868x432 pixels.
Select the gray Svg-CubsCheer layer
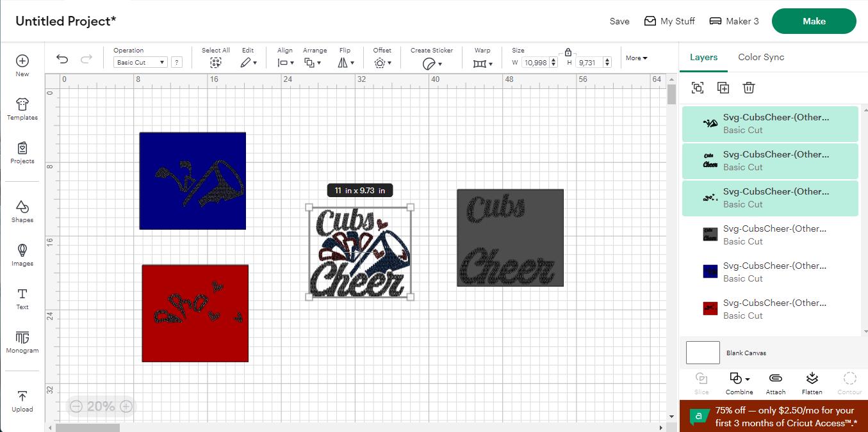point(770,235)
